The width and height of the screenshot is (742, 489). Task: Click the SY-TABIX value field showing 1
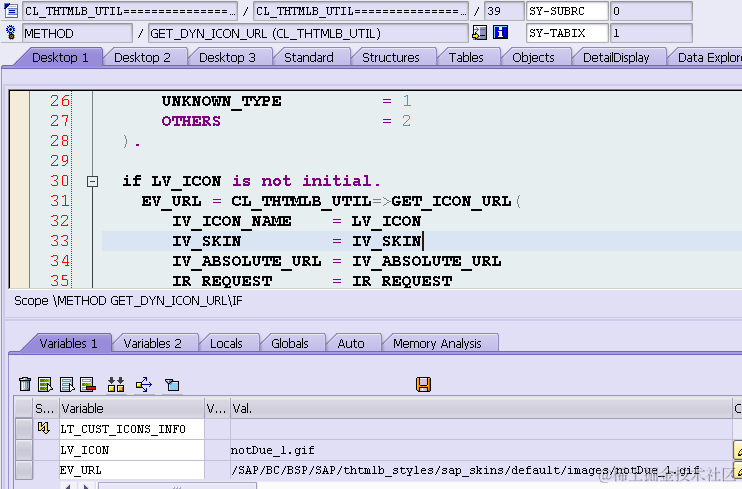pyautogui.click(x=651, y=33)
